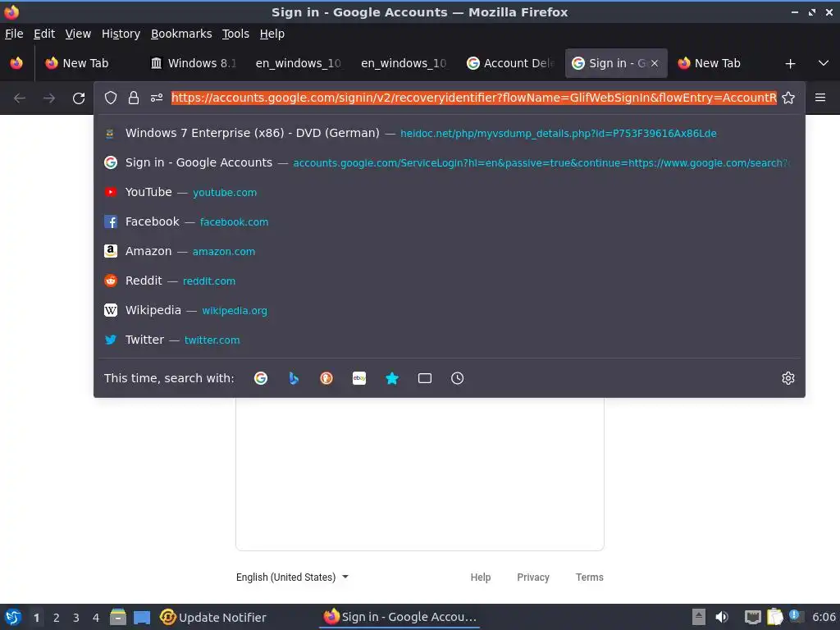Open the English (United States) language dropdown

tap(292, 577)
